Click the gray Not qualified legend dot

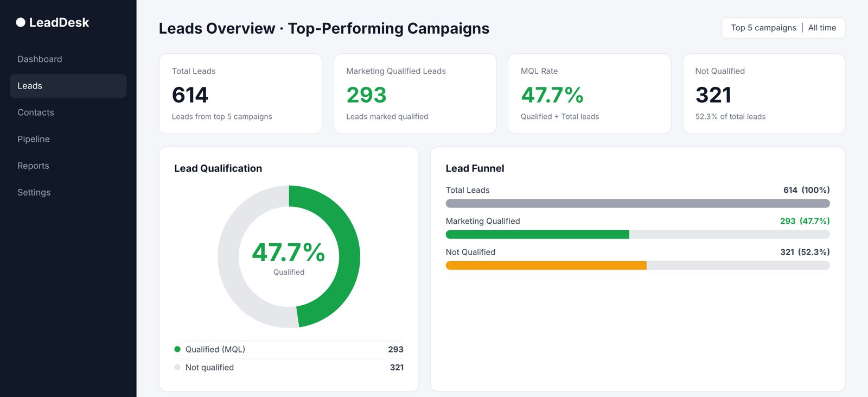coord(177,367)
